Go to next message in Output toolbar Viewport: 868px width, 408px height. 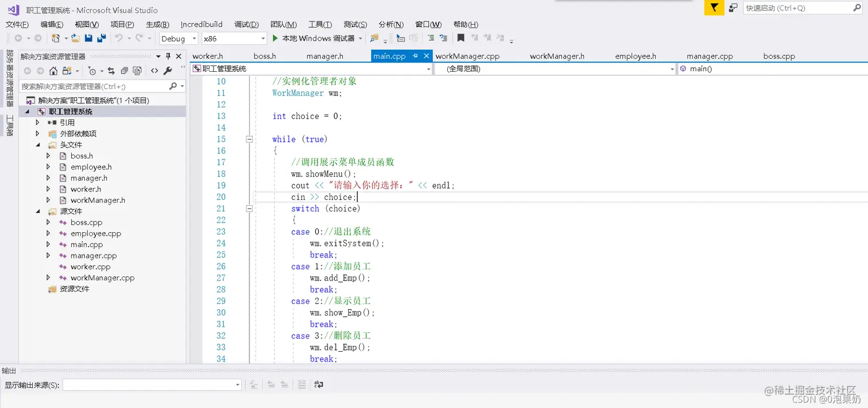click(x=284, y=384)
